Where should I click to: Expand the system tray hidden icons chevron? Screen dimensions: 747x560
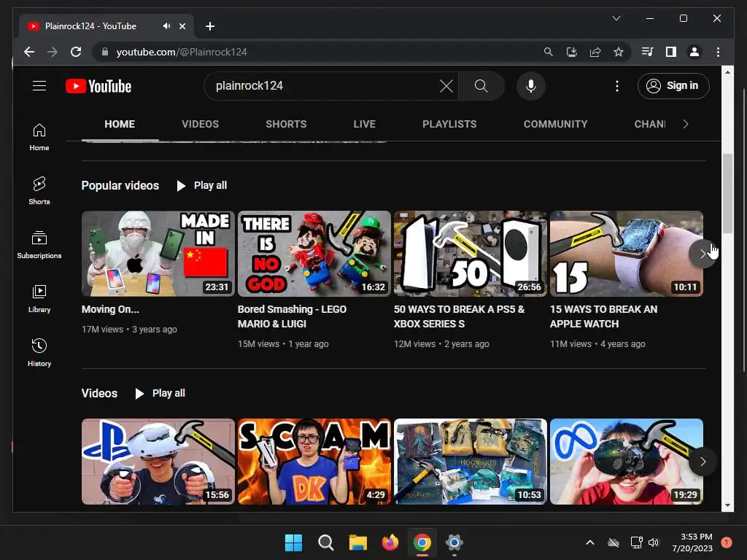589,542
